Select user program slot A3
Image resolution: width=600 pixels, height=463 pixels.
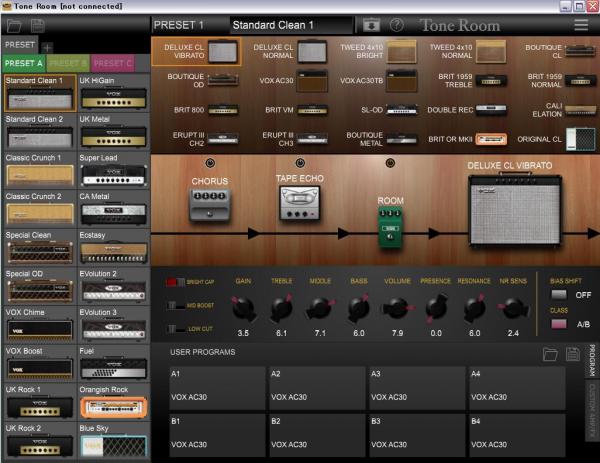(417, 388)
